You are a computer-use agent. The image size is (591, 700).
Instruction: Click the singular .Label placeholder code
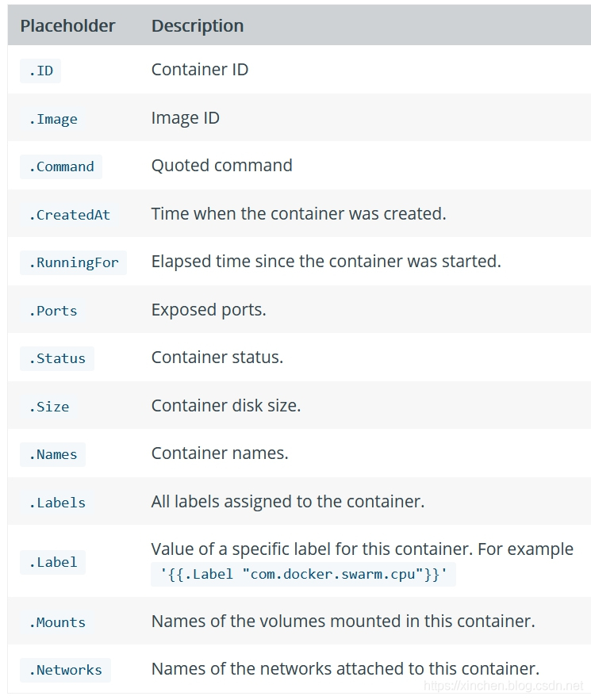tap(53, 562)
